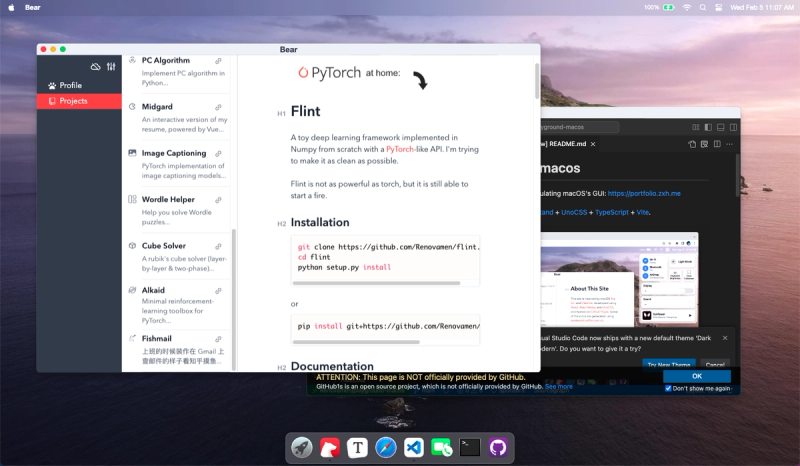Open Terminal from the dock
The image size is (800, 466).
coord(470,448)
